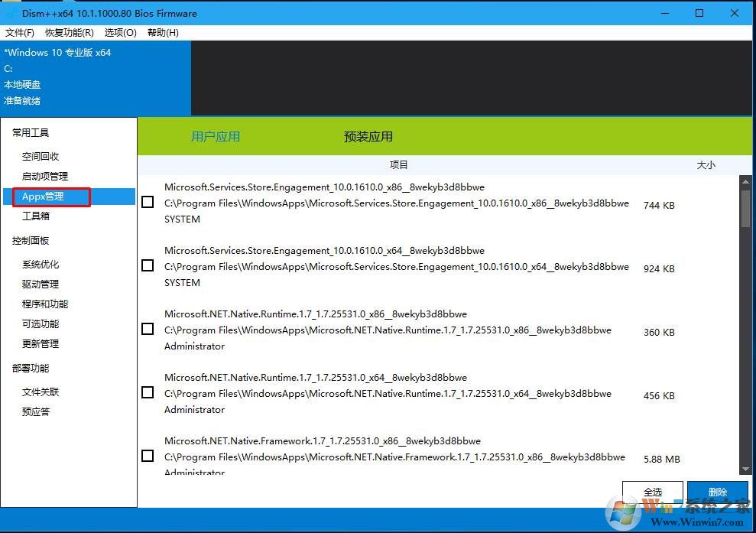Open the 帮助(H) menu

pos(163,33)
